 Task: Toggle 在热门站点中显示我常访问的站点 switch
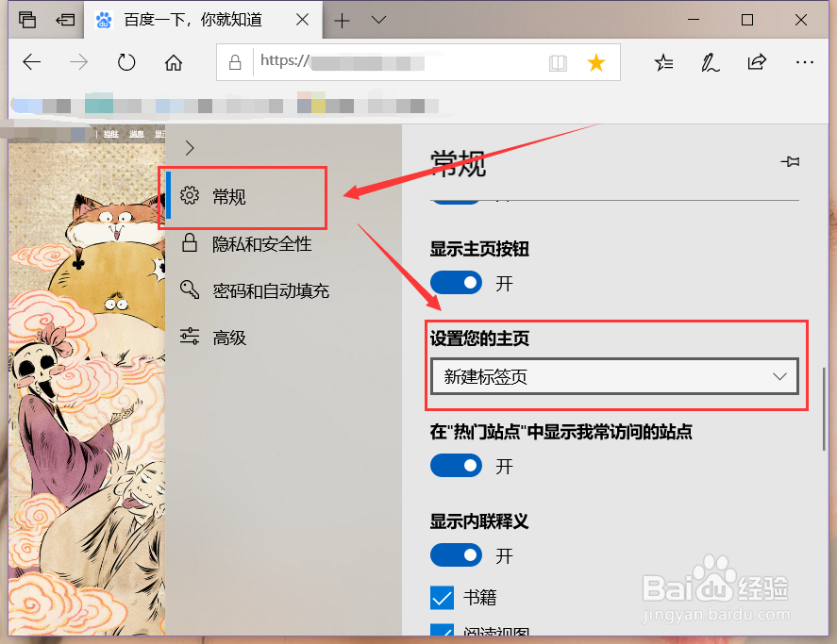[x=456, y=465]
